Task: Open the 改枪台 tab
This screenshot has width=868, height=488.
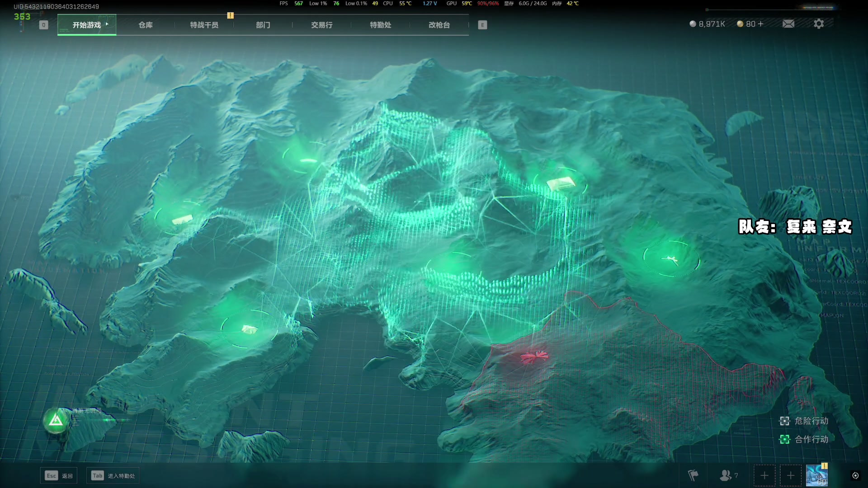Action: tap(439, 25)
